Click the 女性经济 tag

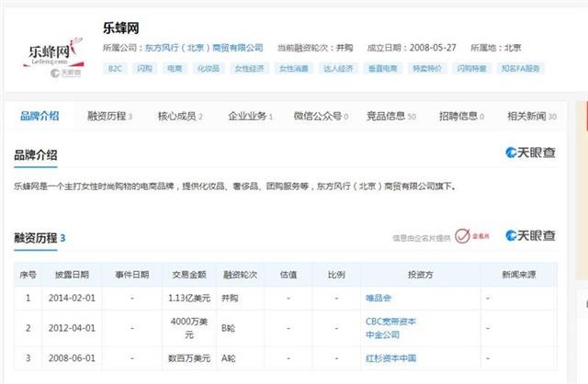coord(249,68)
